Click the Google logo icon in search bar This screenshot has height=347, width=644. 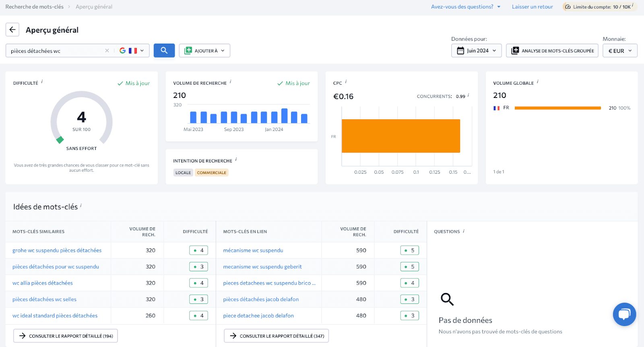pyautogui.click(x=123, y=51)
